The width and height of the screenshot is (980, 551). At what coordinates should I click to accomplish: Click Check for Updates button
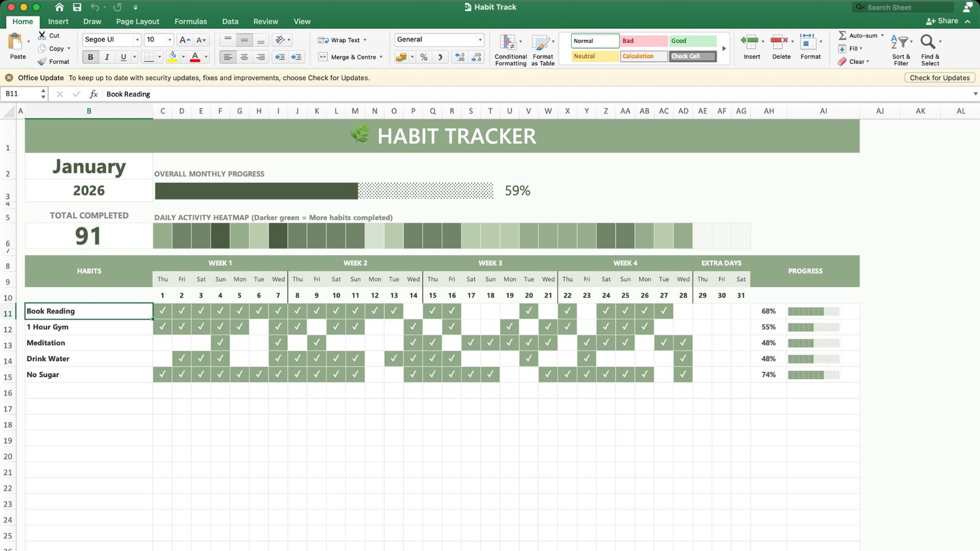tap(940, 78)
